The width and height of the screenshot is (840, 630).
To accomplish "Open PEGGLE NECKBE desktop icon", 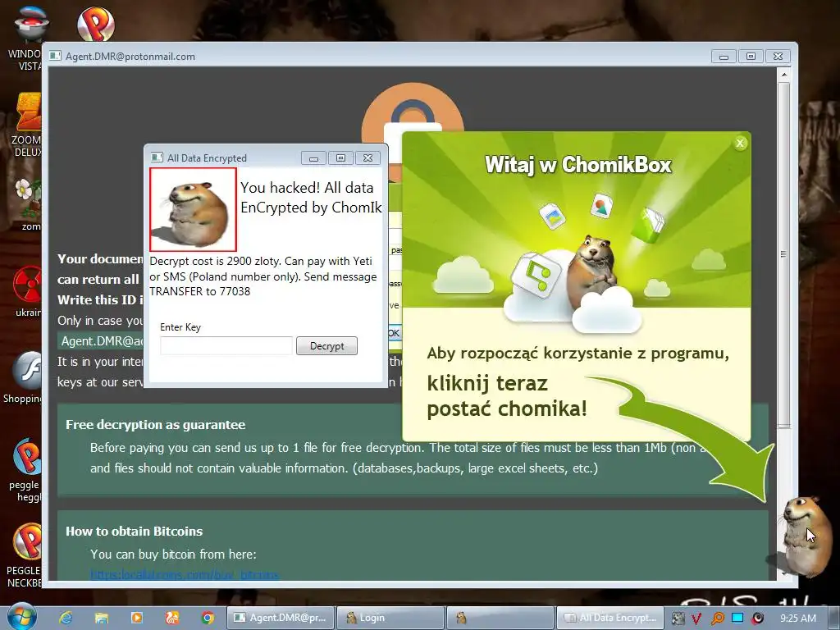I will (24, 555).
